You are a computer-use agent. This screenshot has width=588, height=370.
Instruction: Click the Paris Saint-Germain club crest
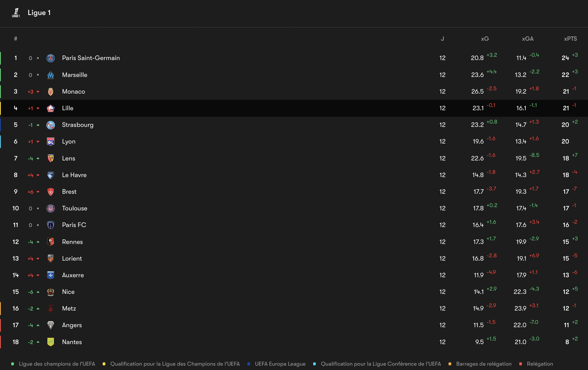(51, 58)
